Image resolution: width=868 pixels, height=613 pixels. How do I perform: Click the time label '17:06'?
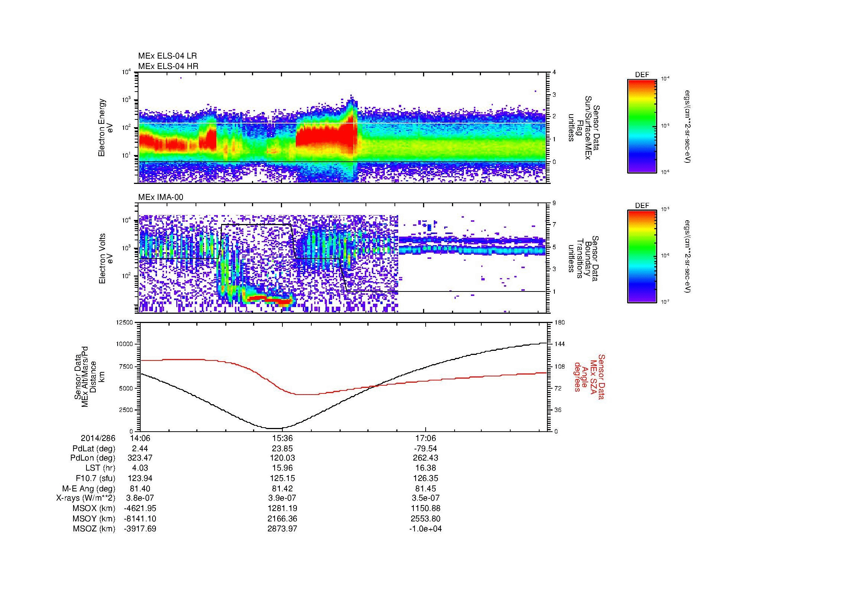(426, 438)
